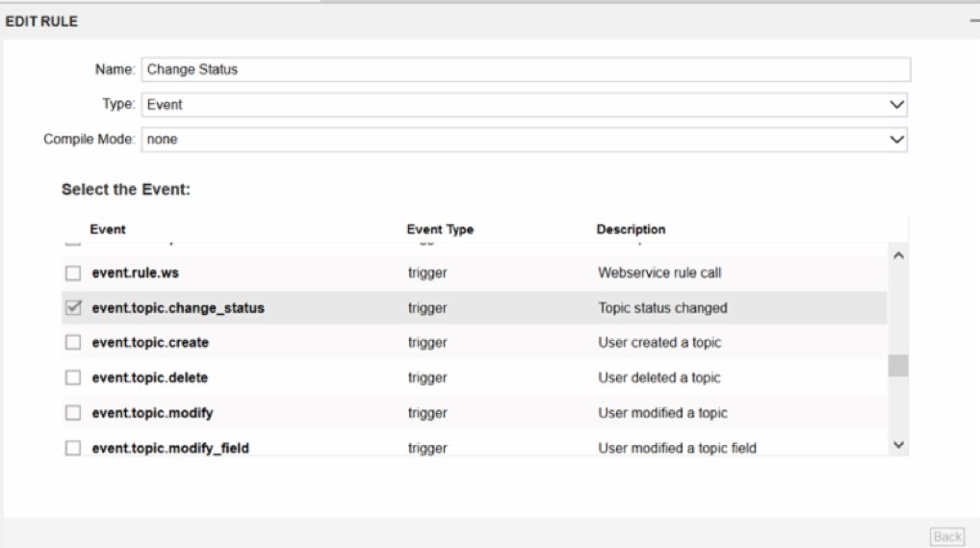Click the event list scroll down arrow
This screenshot has width=980, height=548.
click(x=899, y=445)
